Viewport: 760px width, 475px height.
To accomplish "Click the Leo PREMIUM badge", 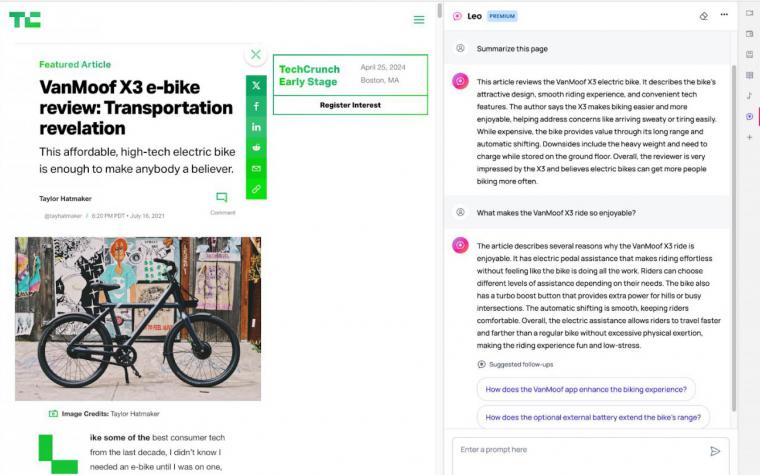I will 502,16.
